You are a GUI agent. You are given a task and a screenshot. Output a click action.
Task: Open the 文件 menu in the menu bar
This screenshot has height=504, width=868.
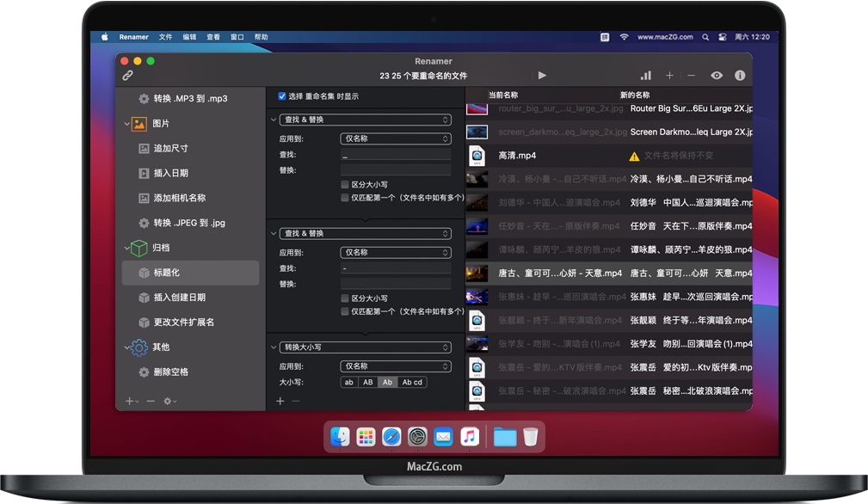pos(165,37)
